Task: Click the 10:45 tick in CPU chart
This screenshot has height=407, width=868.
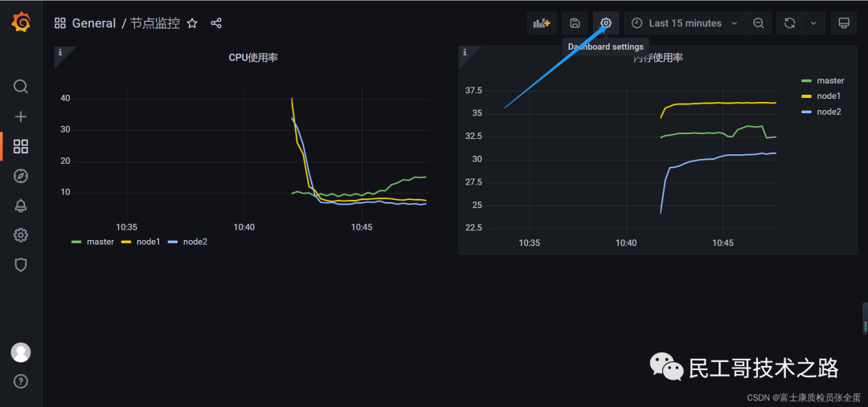Action: coord(362,227)
